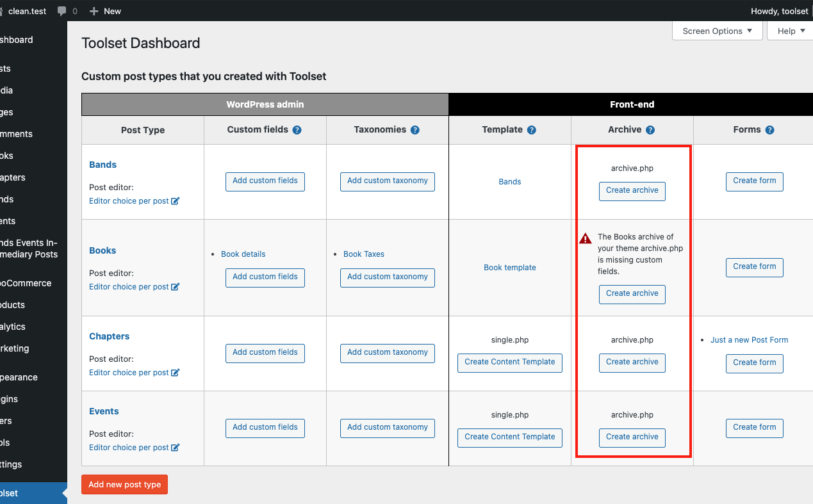
Task: Click single.php text in Chapters row
Action: [510, 340]
